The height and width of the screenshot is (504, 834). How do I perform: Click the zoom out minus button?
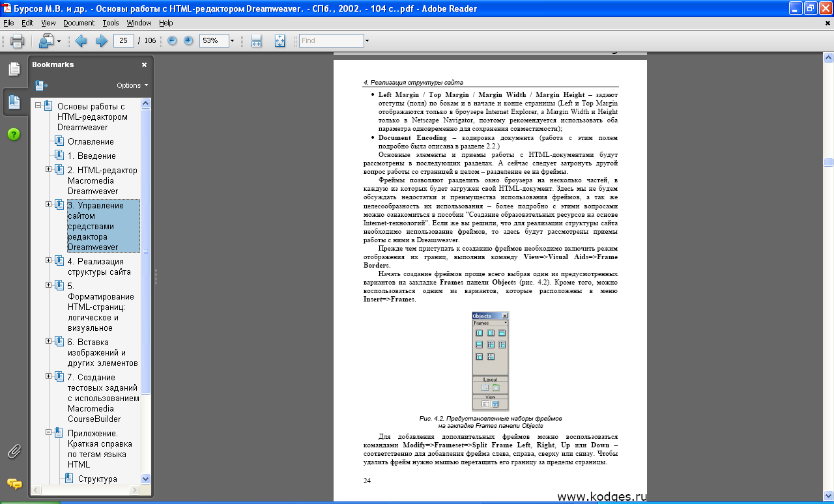[x=172, y=40]
